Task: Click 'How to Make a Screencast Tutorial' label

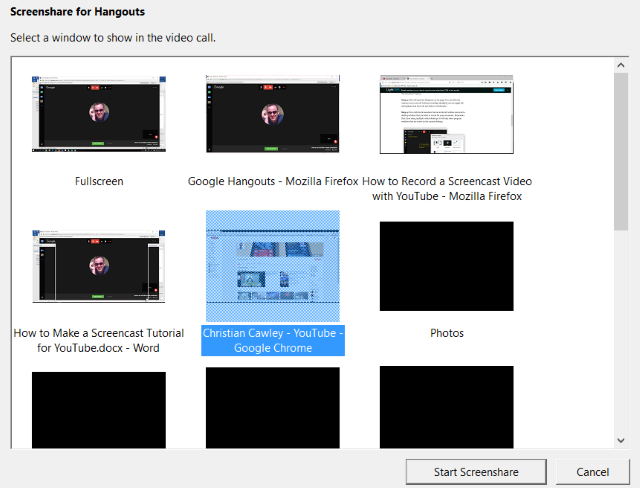Action: [x=99, y=341]
